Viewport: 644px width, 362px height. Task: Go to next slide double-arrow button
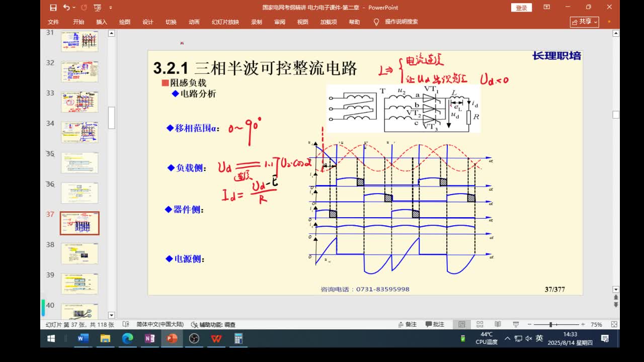(616, 305)
